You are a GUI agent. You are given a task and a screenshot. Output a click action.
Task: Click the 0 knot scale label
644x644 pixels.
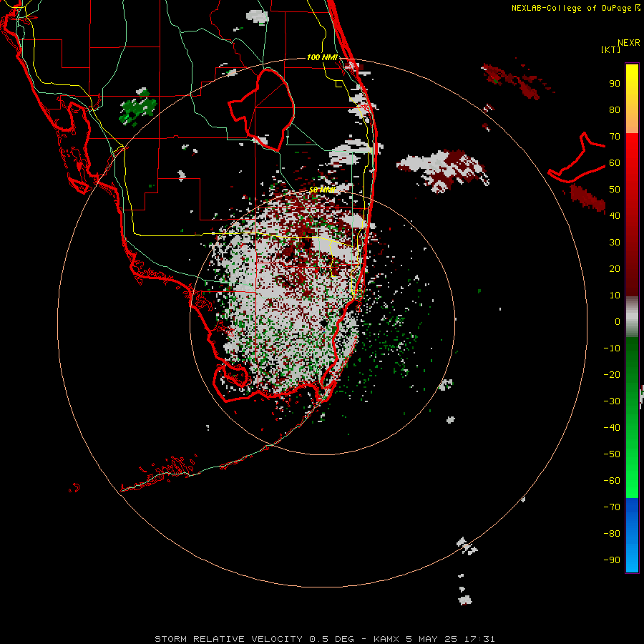tap(618, 321)
